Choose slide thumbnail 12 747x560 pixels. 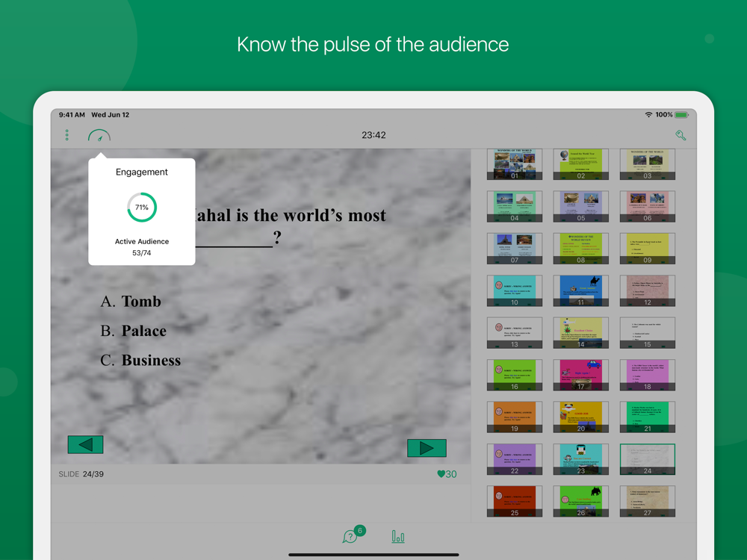click(648, 291)
